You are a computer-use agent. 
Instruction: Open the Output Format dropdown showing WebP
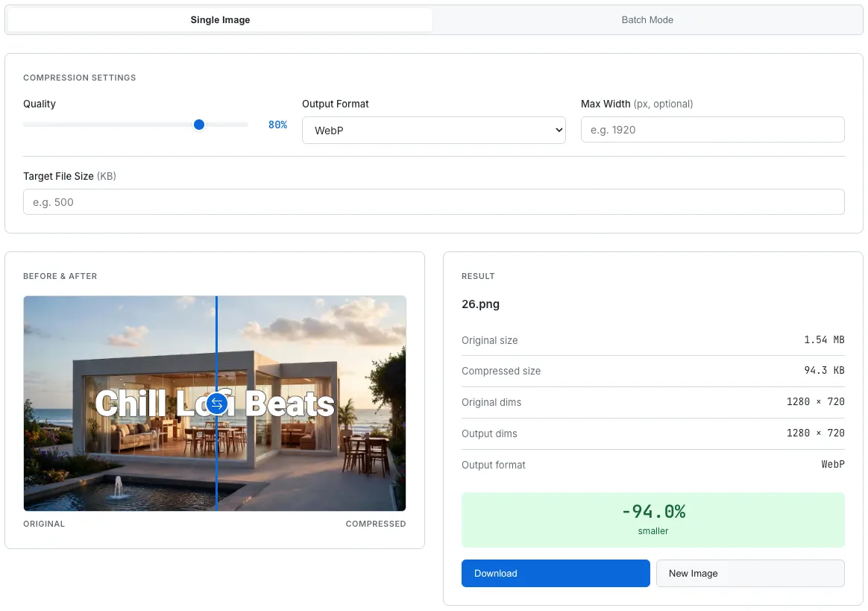click(433, 131)
